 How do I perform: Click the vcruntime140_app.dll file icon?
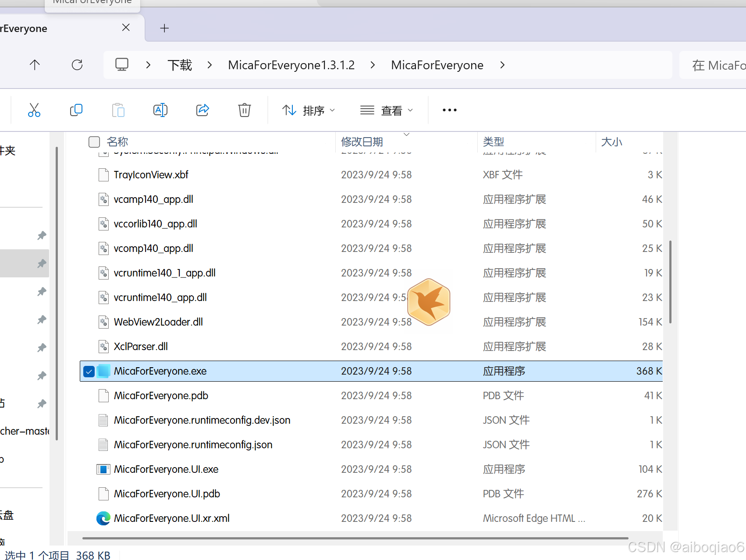(103, 298)
